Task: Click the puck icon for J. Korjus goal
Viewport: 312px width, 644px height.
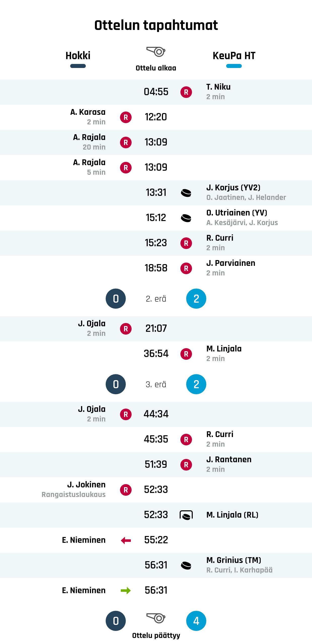Action: 186,193
